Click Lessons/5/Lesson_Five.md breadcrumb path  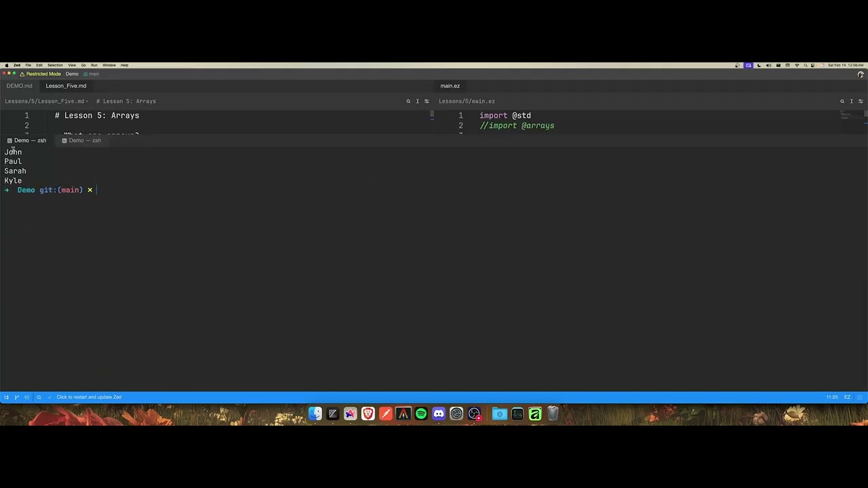tap(45, 101)
